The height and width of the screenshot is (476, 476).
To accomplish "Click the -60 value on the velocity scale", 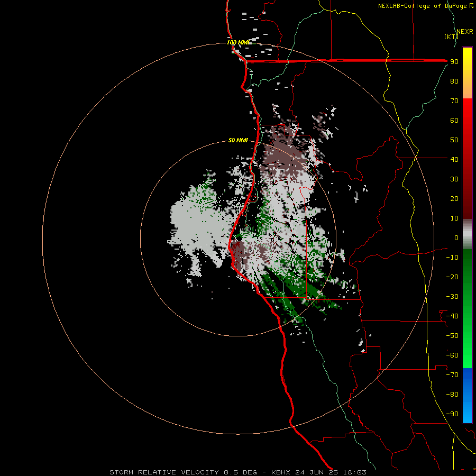I will [452, 355].
